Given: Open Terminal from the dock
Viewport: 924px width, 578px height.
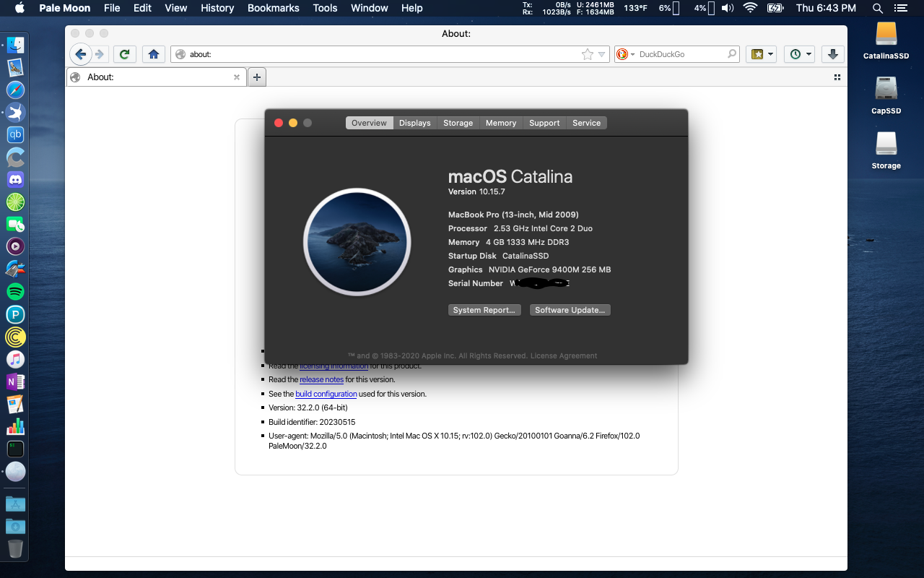Looking at the screenshot, I should point(15,449).
